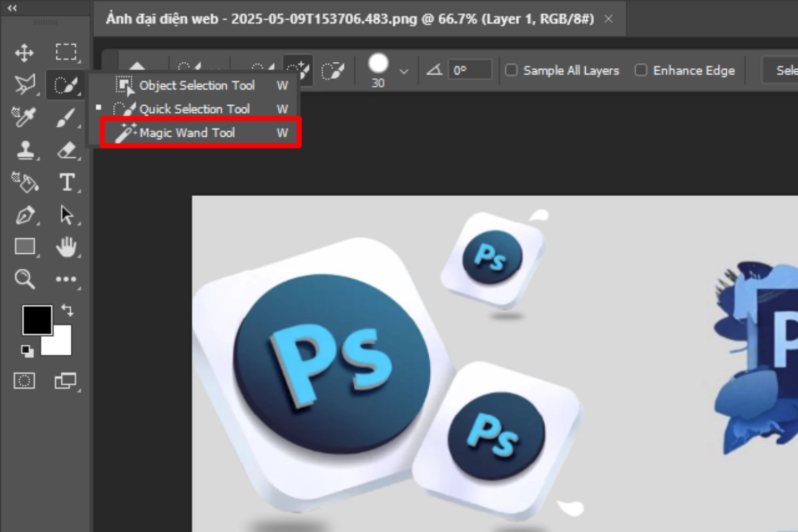798x532 pixels.
Task: Click the Quick Selection tool in toolbar
Action: 66,85
